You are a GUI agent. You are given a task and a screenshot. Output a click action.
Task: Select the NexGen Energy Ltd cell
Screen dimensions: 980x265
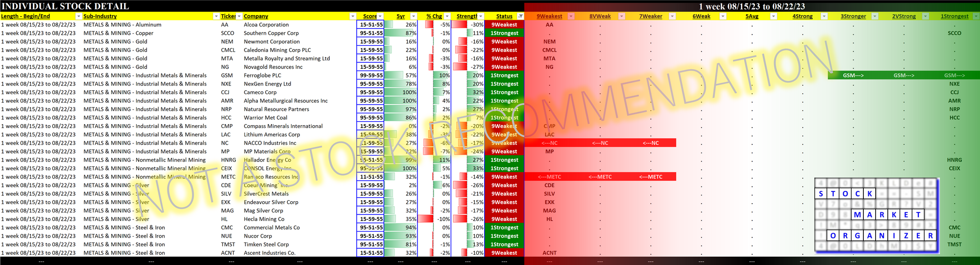click(x=267, y=84)
